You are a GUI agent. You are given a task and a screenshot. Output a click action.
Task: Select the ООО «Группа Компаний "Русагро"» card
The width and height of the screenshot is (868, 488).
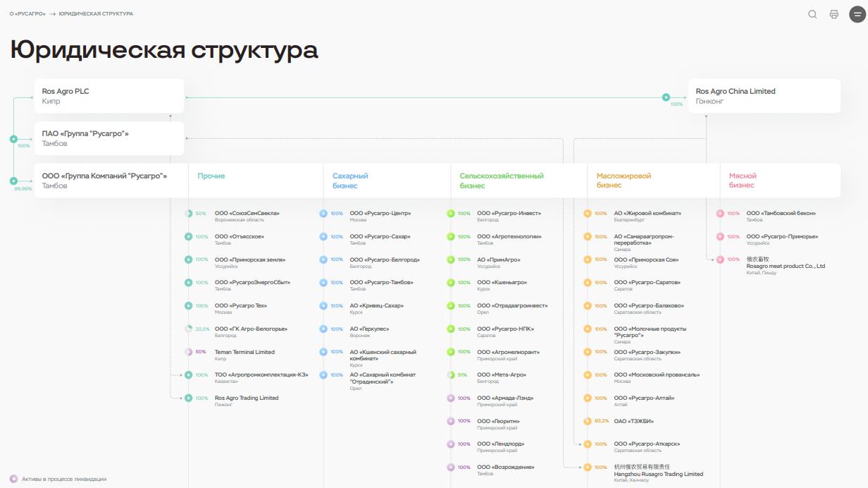click(111, 181)
